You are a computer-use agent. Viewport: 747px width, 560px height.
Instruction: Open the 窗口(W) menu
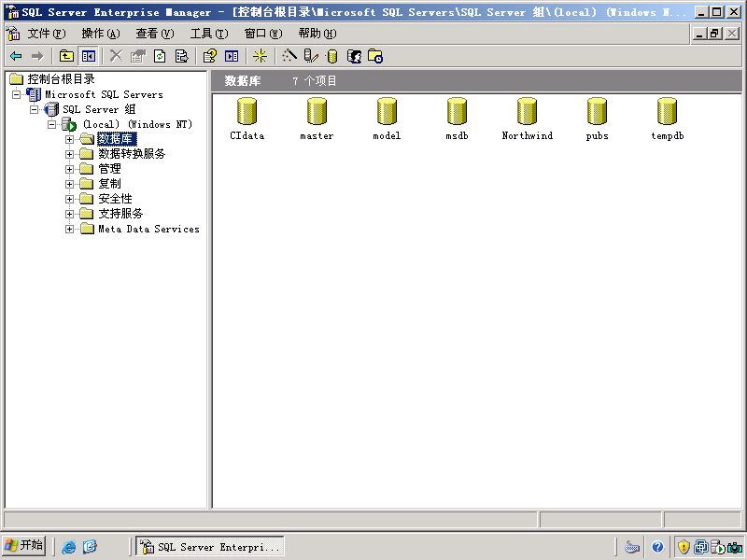tap(263, 34)
